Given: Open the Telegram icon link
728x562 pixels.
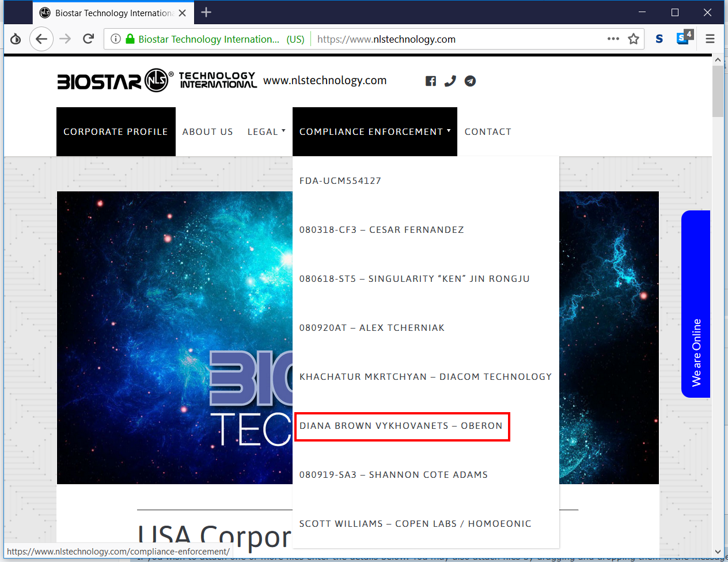Looking at the screenshot, I should (x=470, y=81).
